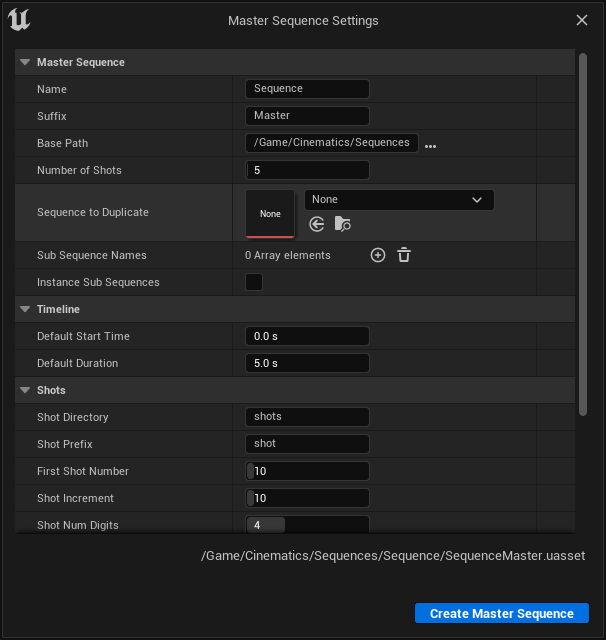This screenshot has height=640, width=606.
Task: Collapse the Master Sequence section
Action: click(x=25, y=62)
